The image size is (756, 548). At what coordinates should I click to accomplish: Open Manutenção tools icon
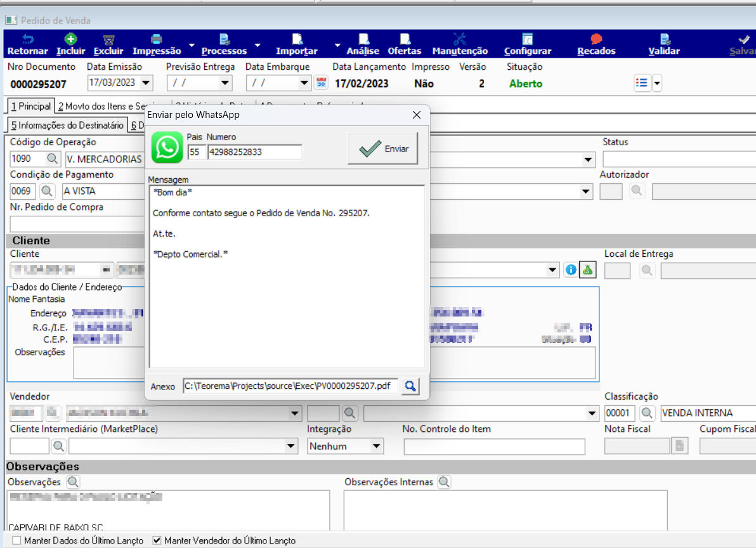(460, 39)
